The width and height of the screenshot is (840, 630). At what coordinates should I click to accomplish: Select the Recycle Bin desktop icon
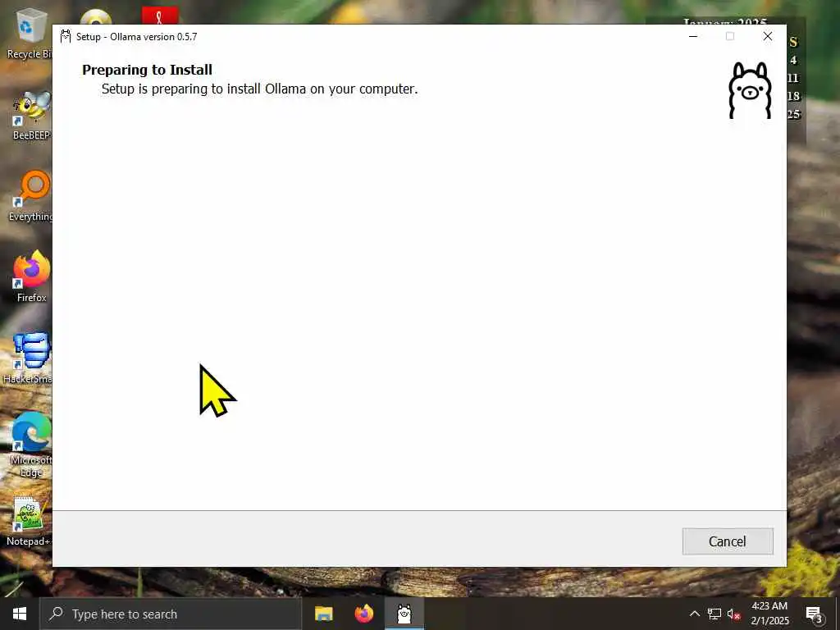(30, 33)
